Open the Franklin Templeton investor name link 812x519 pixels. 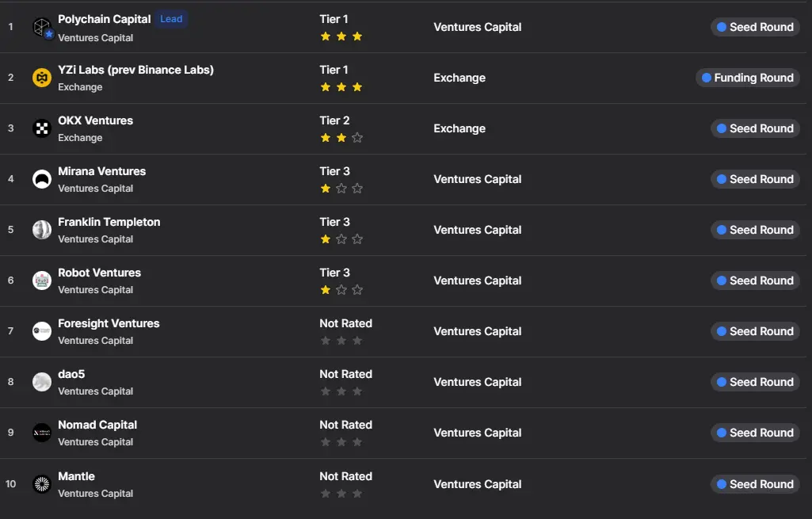click(109, 222)
